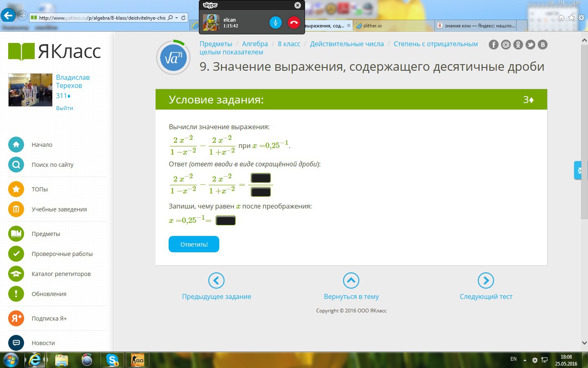
Task: Share via Odnoklassniki icon
Action: 518,45
